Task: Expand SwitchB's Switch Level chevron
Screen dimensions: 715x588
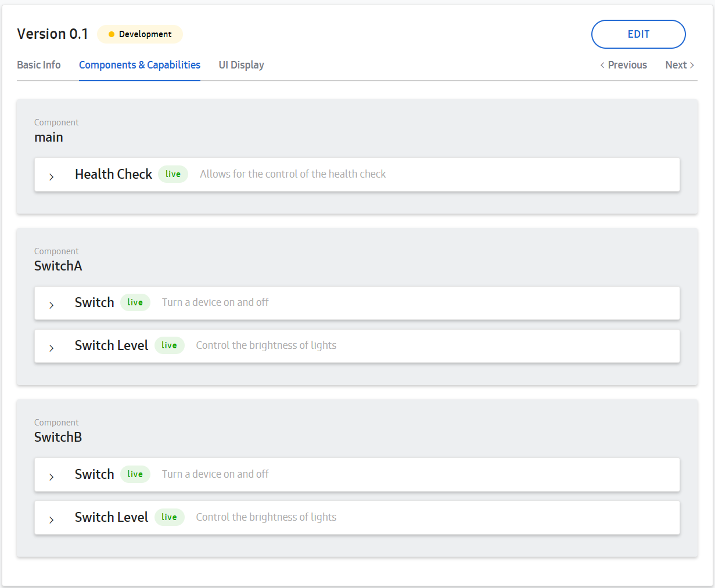Action: tap(52, 520)
